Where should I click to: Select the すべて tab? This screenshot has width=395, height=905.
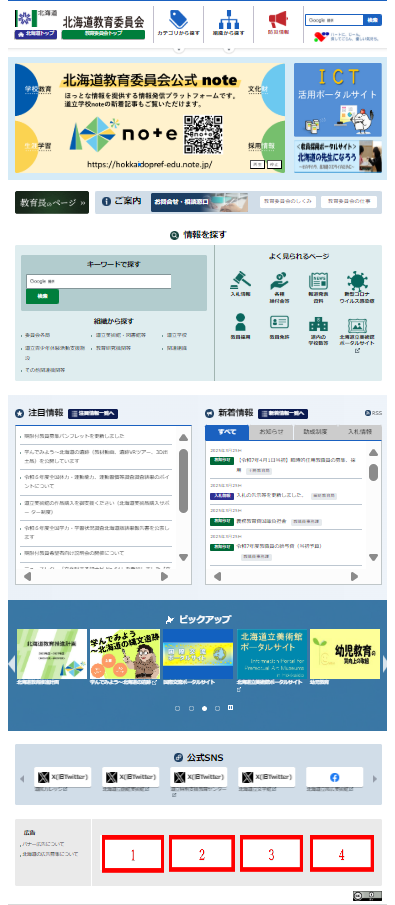(227, 432)
